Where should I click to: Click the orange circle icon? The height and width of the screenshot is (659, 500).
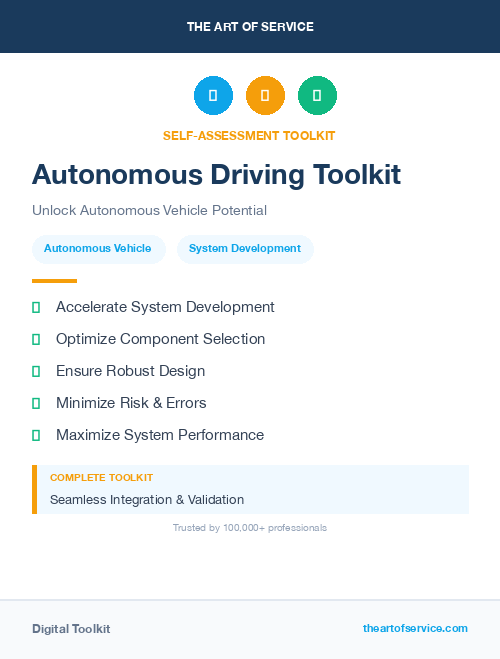[x=265, y=95]
